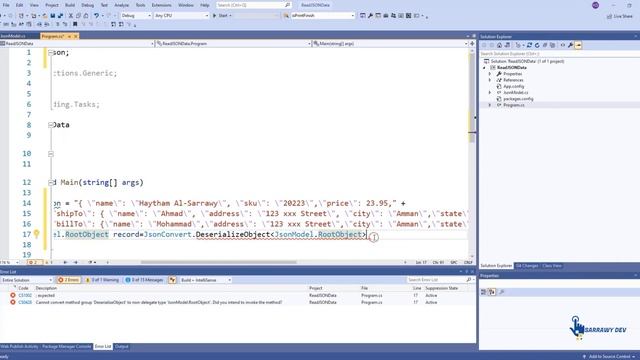Toggle the Error List filter funnel button

click(172, 280)
